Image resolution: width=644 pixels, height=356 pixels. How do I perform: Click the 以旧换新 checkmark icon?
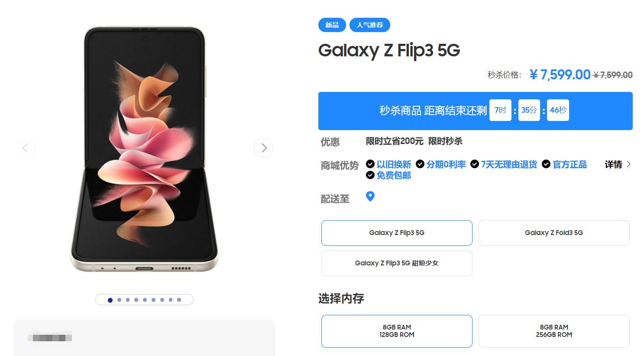click(x=370, y=164)
